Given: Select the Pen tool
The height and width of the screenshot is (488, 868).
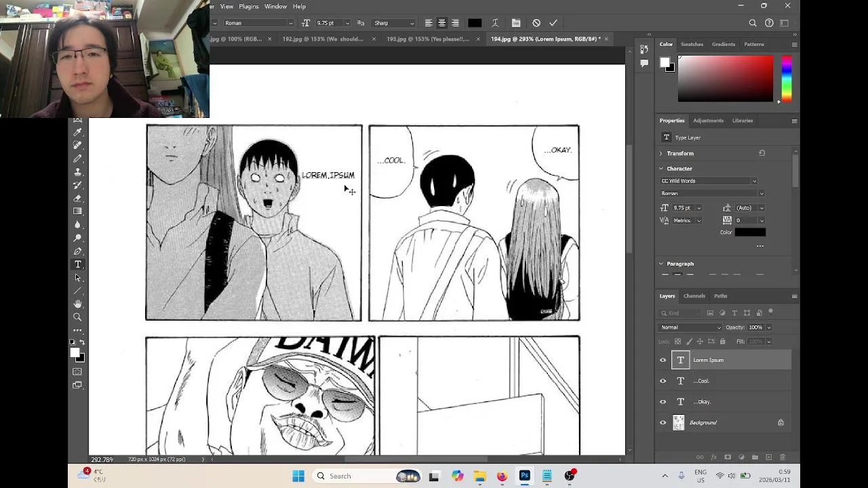Looking at the screenshot, I should [x=78, y=251].
